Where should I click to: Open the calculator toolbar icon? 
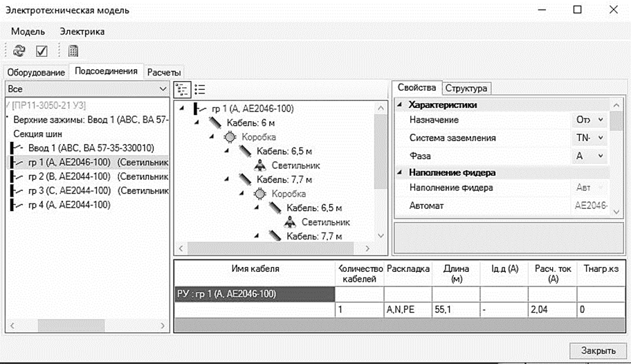point(73,51)
